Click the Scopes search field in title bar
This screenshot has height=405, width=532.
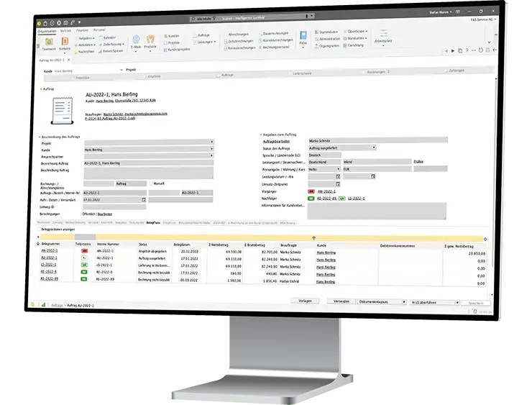click(252, 18)
